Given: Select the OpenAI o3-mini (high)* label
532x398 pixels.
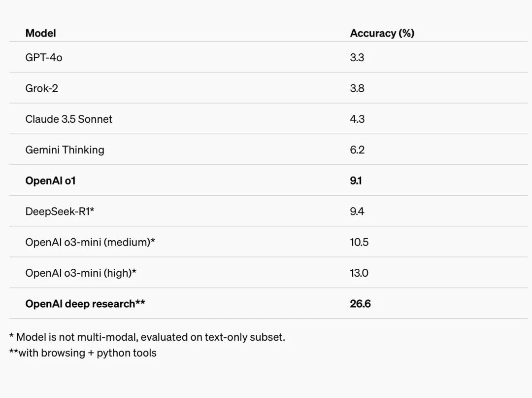Looking at the screenshot, I should coord(81,273).
